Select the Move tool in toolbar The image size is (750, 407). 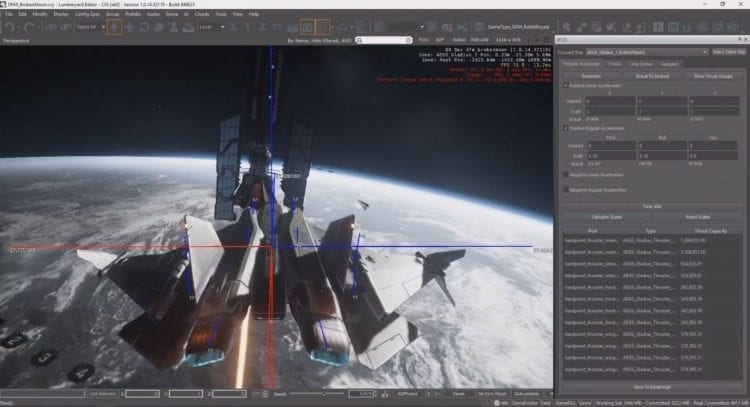point(130,27)
